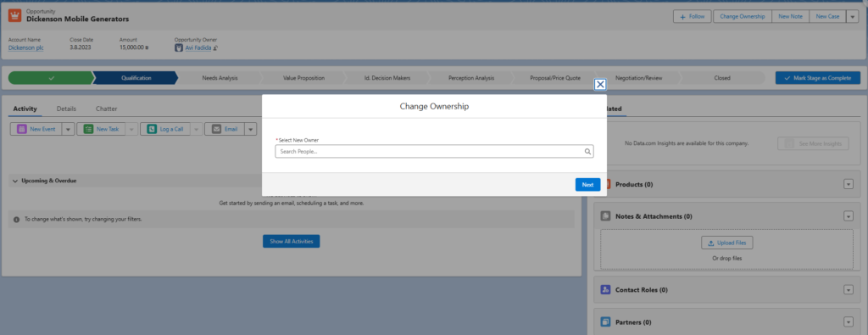Collapse the Upcoming & Overdue section
The image size is (868, 335).
point(15,181)
